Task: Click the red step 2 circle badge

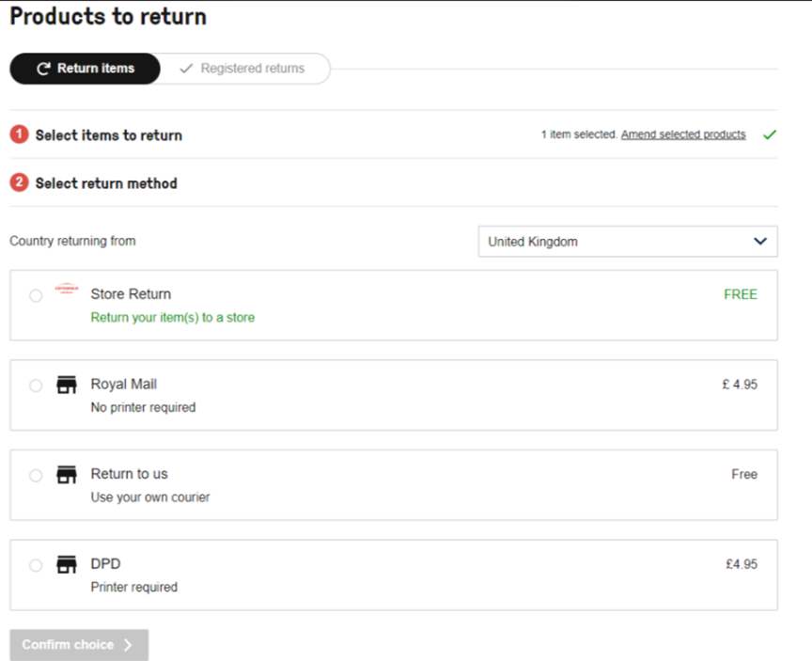Action: click(x=19, y=182)
